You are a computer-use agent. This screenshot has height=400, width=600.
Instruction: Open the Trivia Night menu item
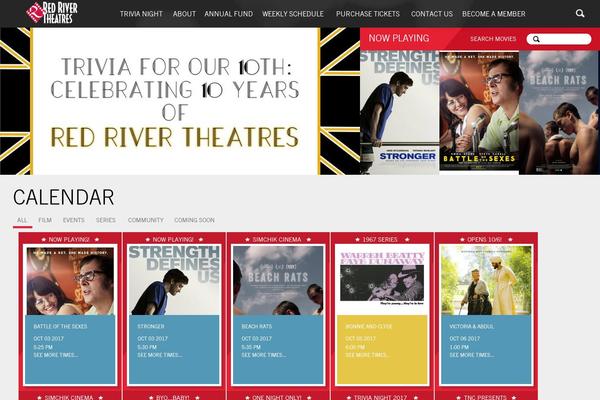click(141, 14)
